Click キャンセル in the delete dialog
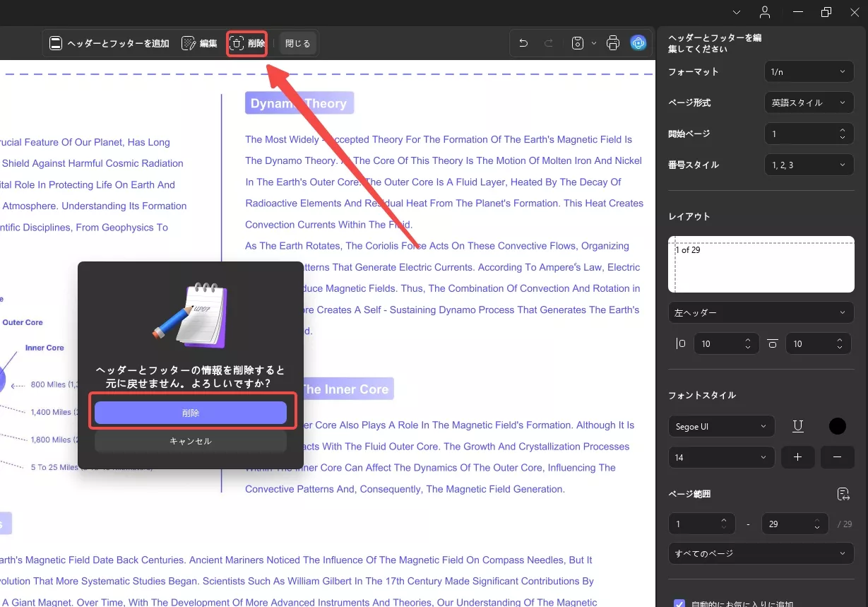Image resolution: width=868 pixels, height=607 pixels. pyautogui.click(x=191, y=441)
